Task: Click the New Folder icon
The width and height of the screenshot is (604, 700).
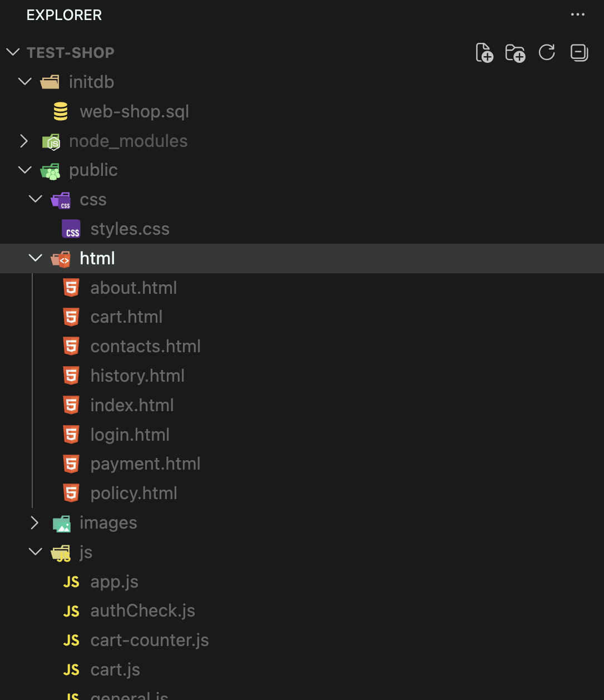Action: [515, 53]
